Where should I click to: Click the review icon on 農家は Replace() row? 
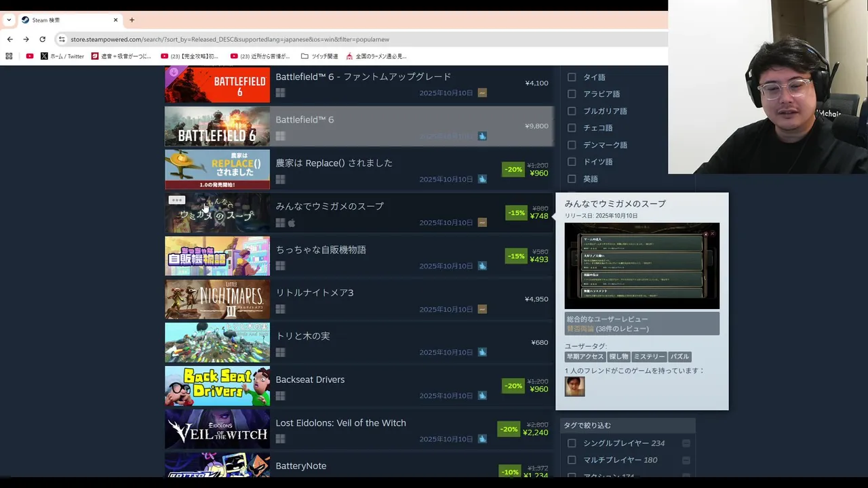tap(482, 180)
